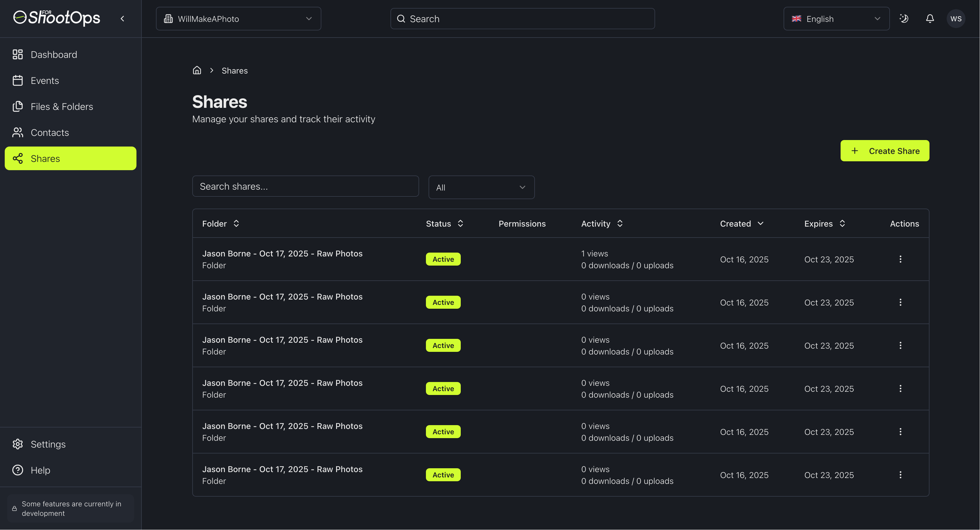The width and height of the screenshot is (980, 530).
Task: Open actions menu for last share row
Action: (x=900, y=475)
